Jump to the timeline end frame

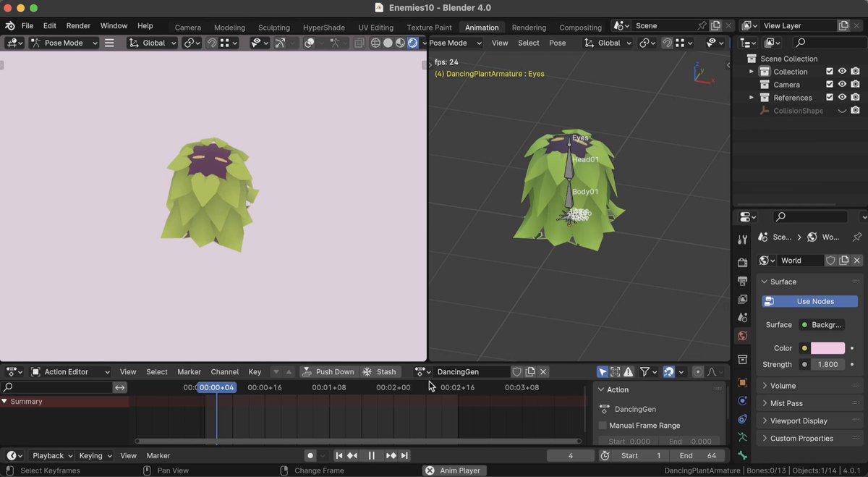click(x=405, y=455)
